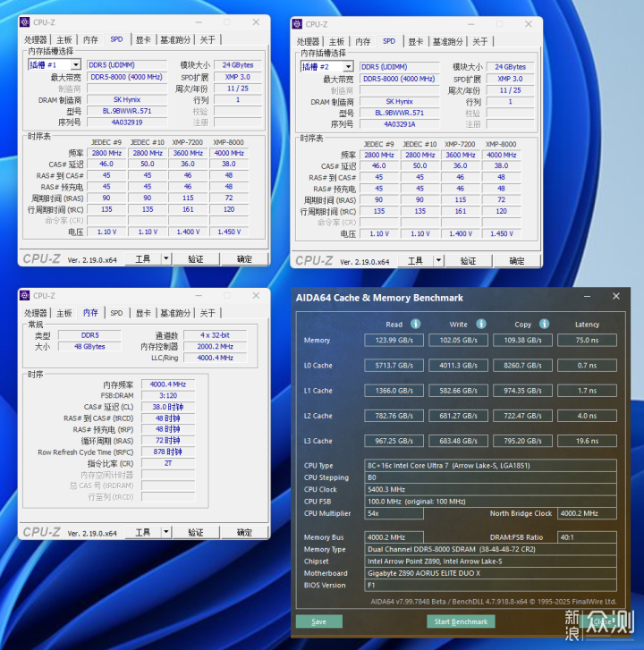Click Start Benchmark in AIDA64
Screen dimensions: 644x650
[461, 621]
